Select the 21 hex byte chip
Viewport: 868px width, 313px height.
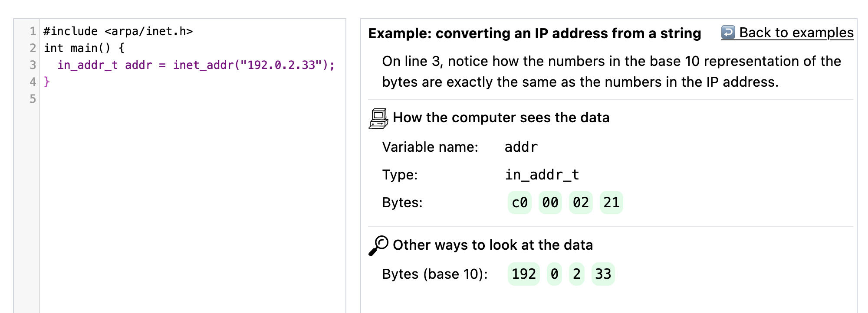611,202
